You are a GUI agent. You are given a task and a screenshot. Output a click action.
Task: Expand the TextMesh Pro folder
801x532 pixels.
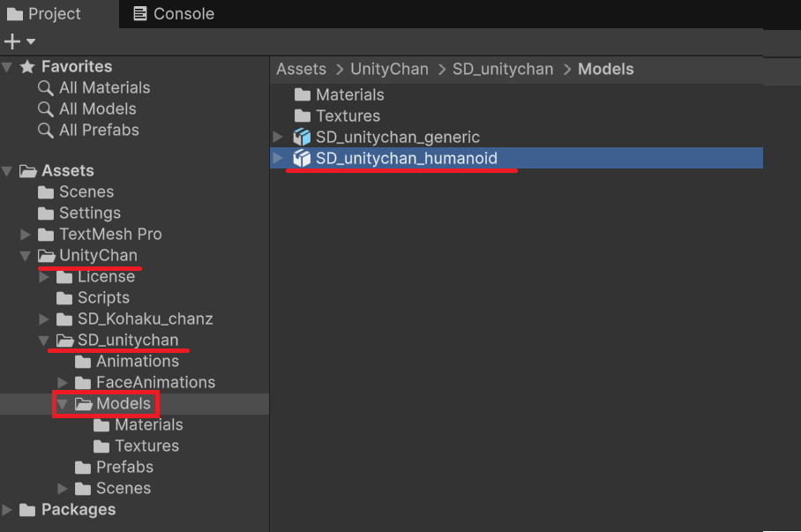pos(26,235)
